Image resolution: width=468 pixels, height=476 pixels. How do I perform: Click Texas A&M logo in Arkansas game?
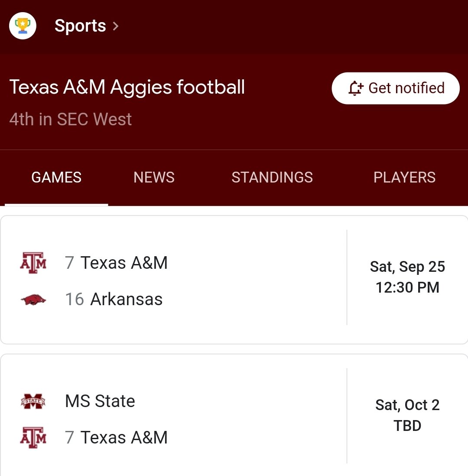(33, 263)
